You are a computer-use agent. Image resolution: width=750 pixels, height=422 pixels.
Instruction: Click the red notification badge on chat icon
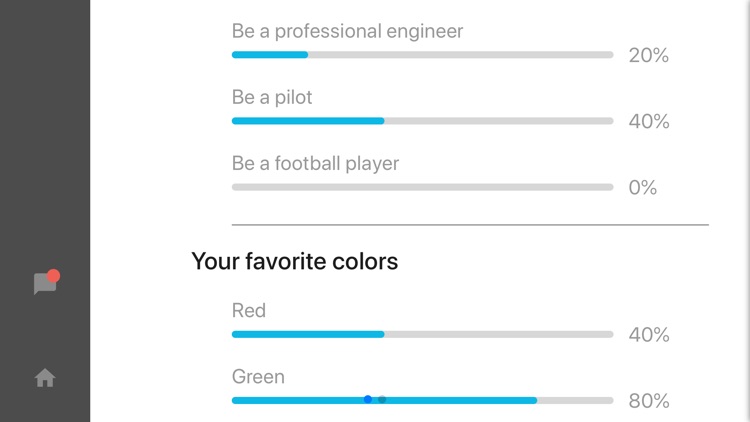(x=53, y=276)
